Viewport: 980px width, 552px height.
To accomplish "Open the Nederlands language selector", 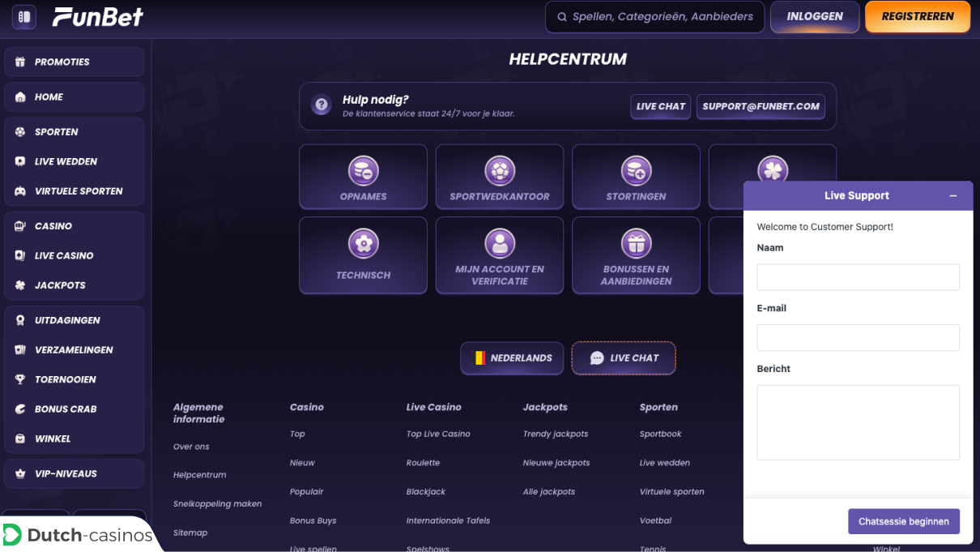I will (x=512, y=358).
